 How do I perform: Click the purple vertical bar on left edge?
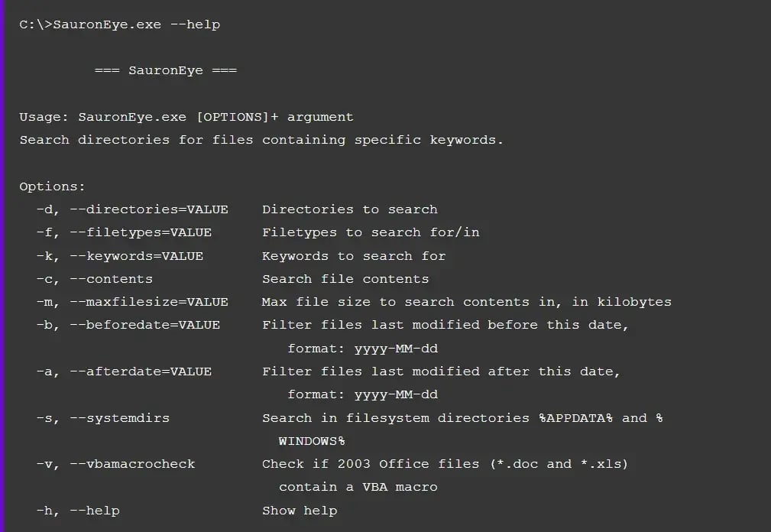tap(2, 266)
